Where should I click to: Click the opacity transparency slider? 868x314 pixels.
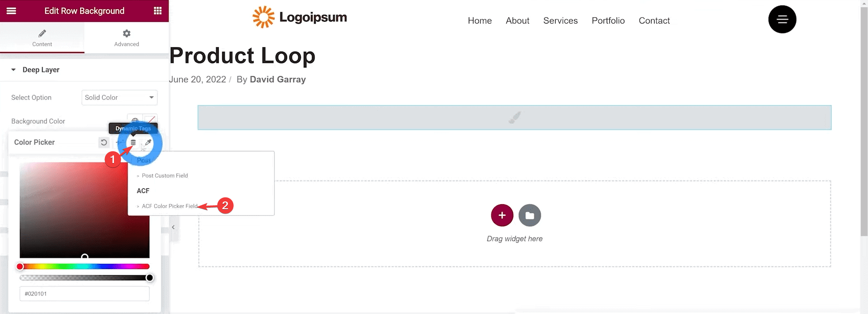tap(85, 278)
